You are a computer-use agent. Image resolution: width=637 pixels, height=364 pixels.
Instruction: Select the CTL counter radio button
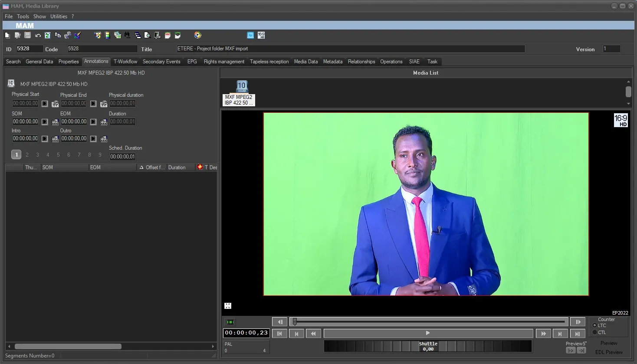click(x=594, y=332)
